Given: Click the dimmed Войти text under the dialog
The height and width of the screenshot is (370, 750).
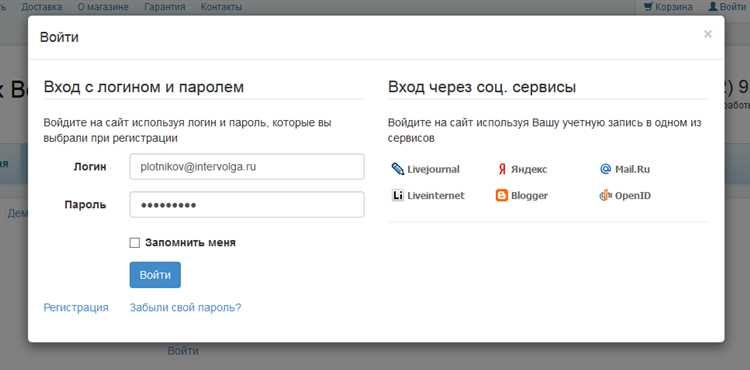Looking at the screenshot, I should pos(183,351).
